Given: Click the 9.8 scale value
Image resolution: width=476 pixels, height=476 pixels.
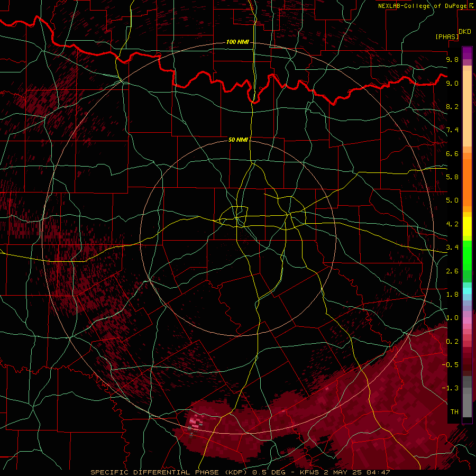Looking at the screenshot, I should [452, 59].
